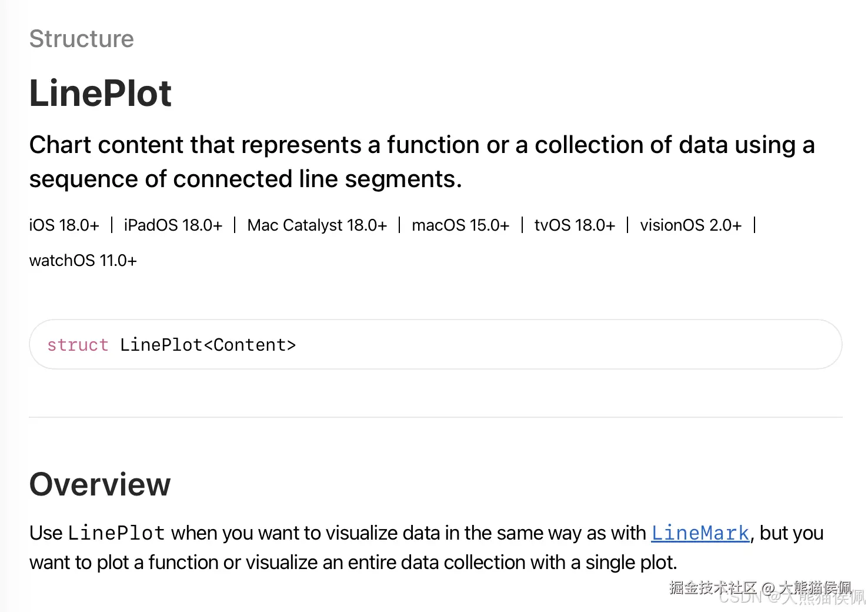Select the visionOS 2.0+ availability label
The image size is (868, 612).
click(691, 225)
